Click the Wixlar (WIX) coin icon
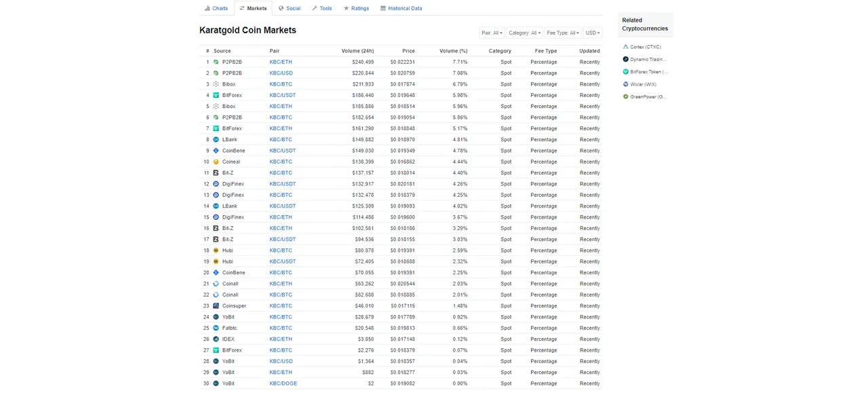 (x=625, y=84)
